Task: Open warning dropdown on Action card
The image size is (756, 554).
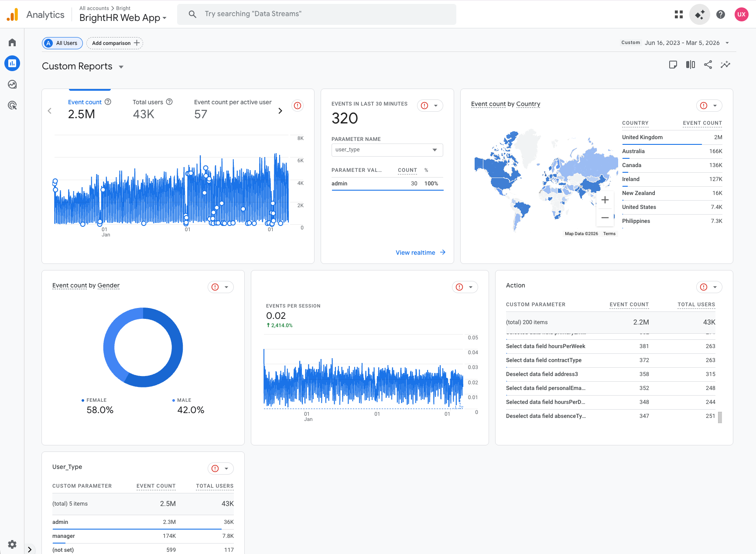Action: tap(709, 287)
